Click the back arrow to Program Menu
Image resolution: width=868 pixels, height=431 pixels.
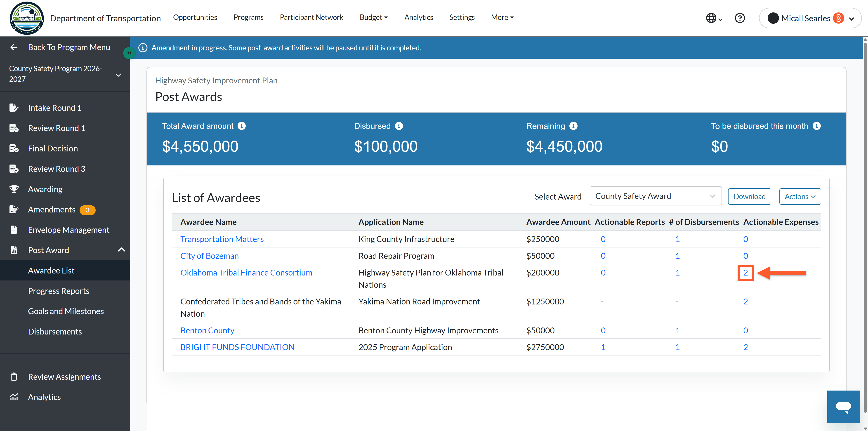[x=14, y=47]
